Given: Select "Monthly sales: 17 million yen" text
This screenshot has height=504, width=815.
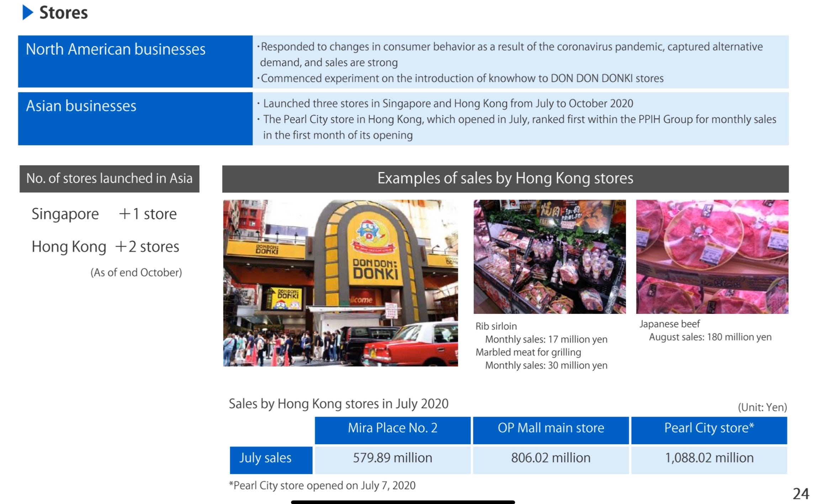Looking at the screenshot, I should tap(546, 339).
